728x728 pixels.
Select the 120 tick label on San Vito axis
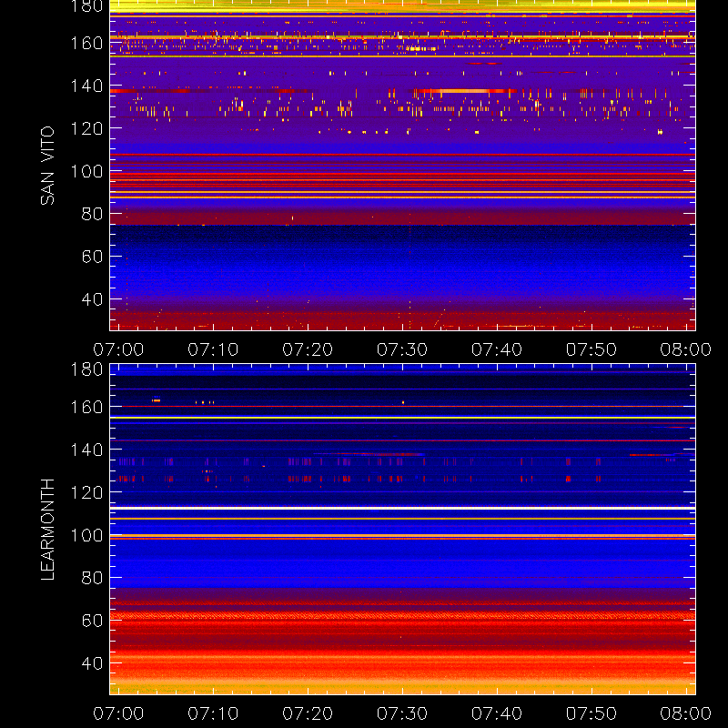coord(86,128)
